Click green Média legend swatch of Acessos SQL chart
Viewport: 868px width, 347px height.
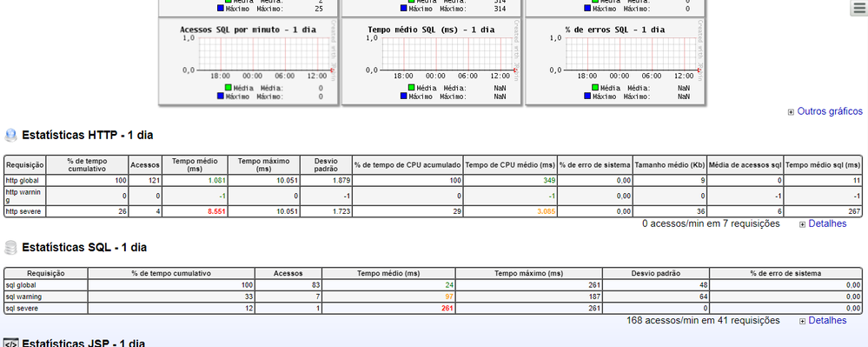pos(228,88)
